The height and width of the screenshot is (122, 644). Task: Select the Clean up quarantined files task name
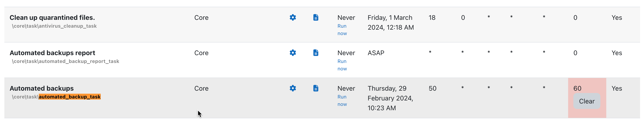52,17
